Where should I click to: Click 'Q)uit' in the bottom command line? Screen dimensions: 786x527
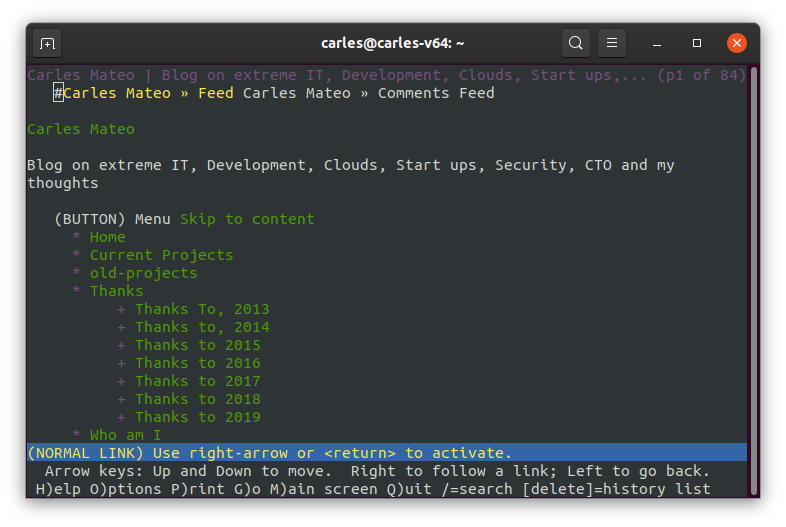coord(409,489)
